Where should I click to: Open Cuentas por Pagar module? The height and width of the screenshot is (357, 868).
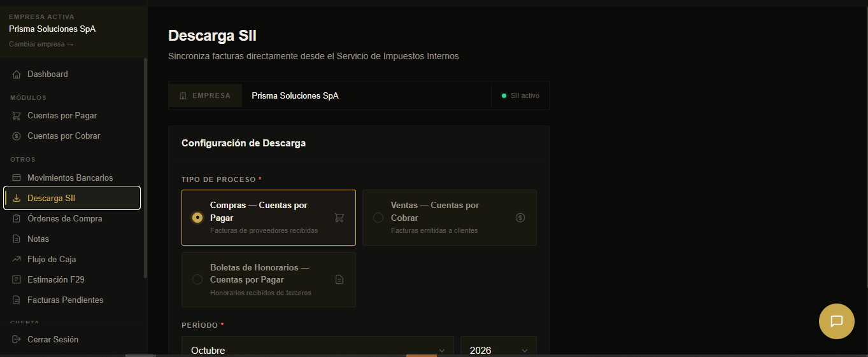click(72, 116)
